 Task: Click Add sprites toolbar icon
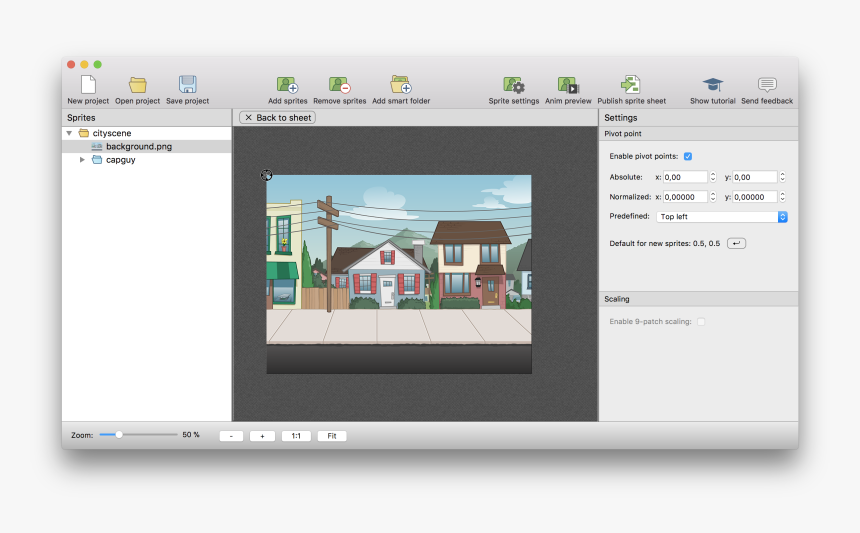[288, 85]
